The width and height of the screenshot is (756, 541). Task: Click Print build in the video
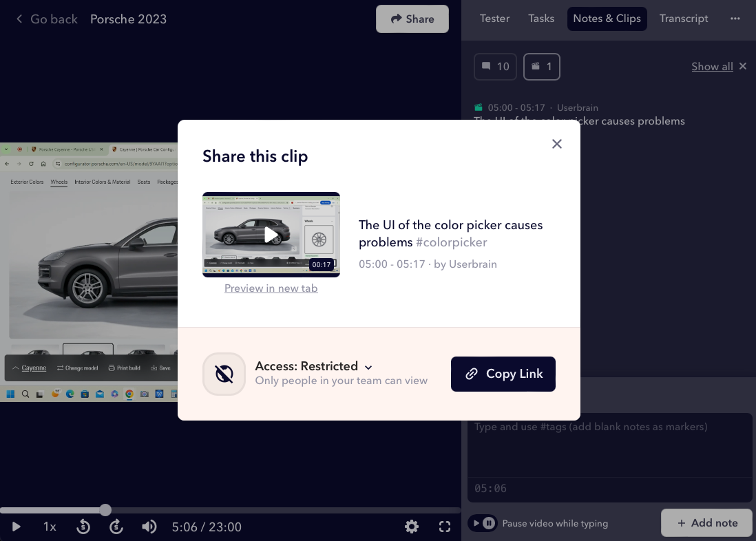(x=125, y=368)
